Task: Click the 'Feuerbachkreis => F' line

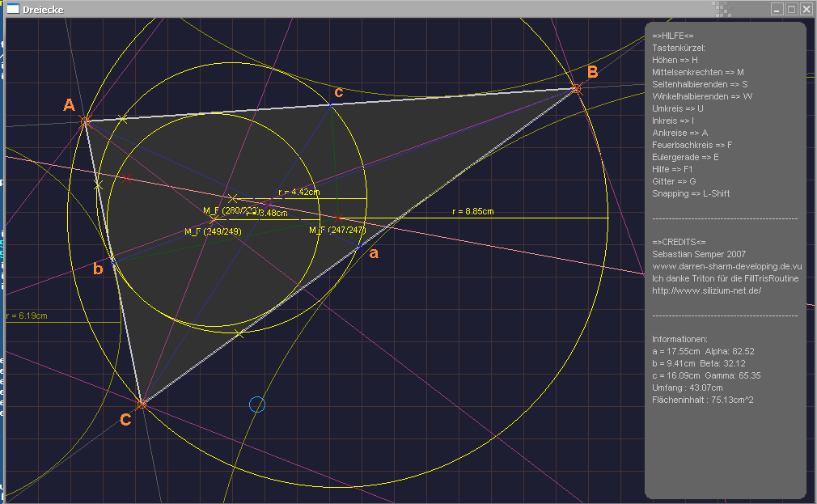Action: [692, 145]
